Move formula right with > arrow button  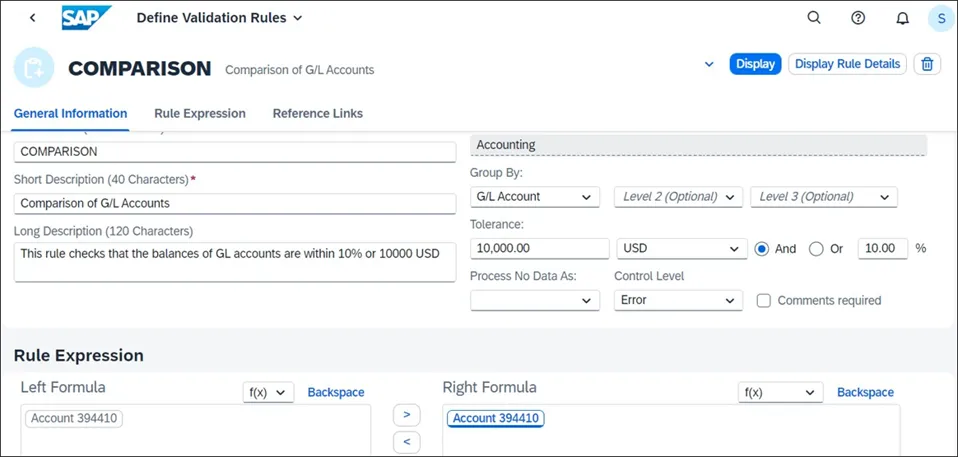[406, 414]
